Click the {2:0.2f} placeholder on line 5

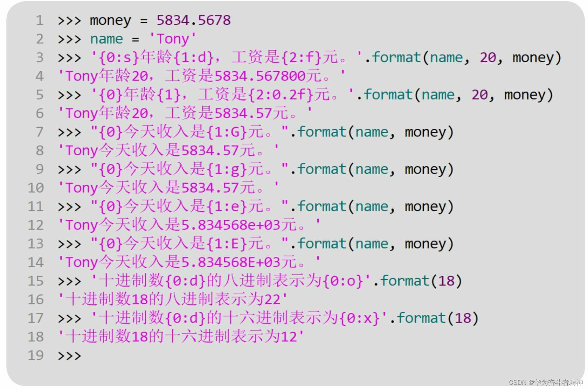281,94
